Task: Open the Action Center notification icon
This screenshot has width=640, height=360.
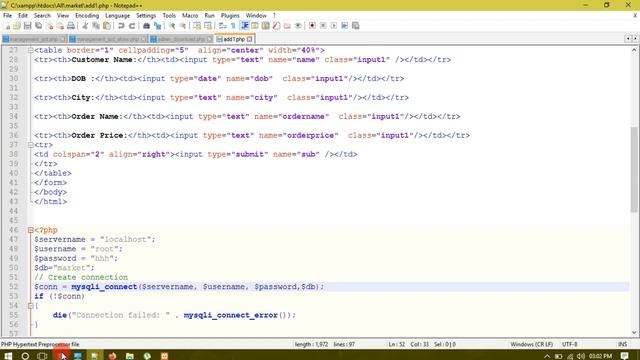Action: (x=624, y=356)
